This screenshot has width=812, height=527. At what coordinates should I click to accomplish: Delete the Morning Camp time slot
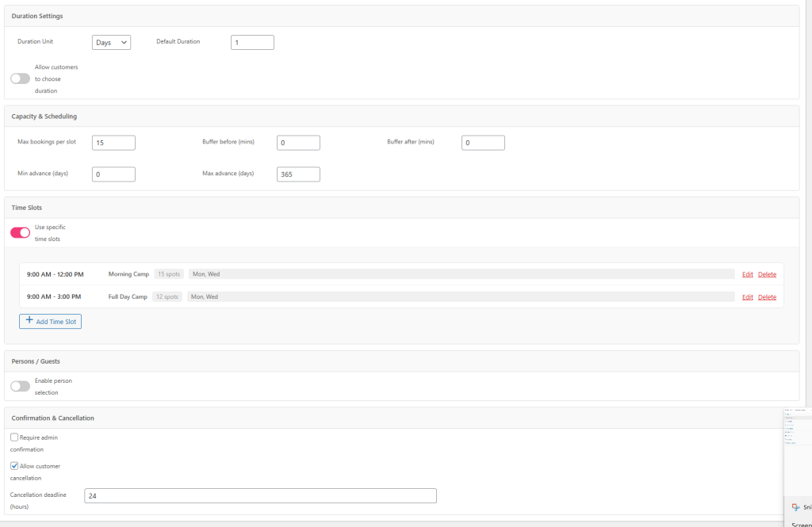tap(767, 274)
